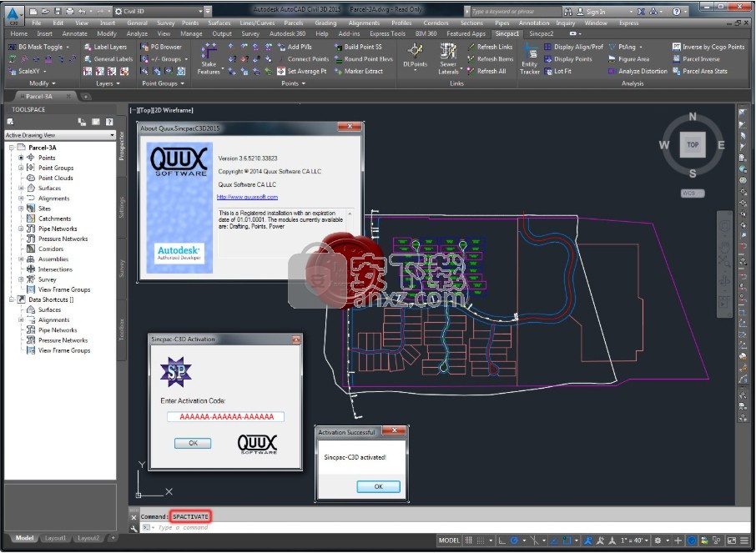The image size is (756, 553).
Task: Click Refresh All
Action: pos(486,71)
